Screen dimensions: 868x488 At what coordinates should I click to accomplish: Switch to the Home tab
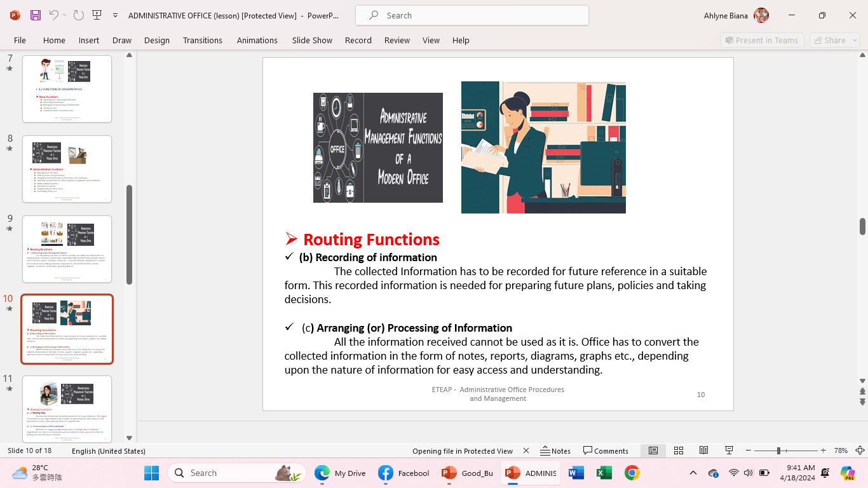pos(54,40)
